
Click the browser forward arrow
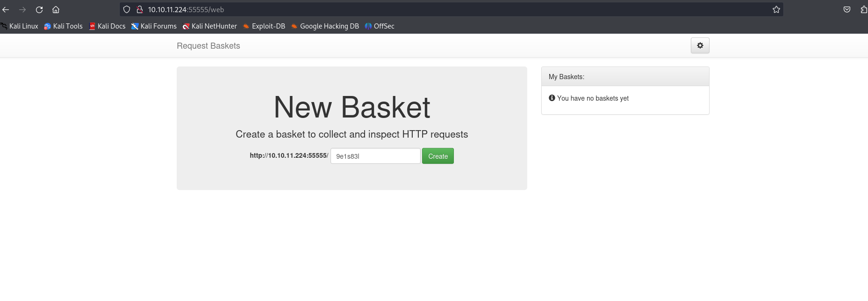coord(22,9)
